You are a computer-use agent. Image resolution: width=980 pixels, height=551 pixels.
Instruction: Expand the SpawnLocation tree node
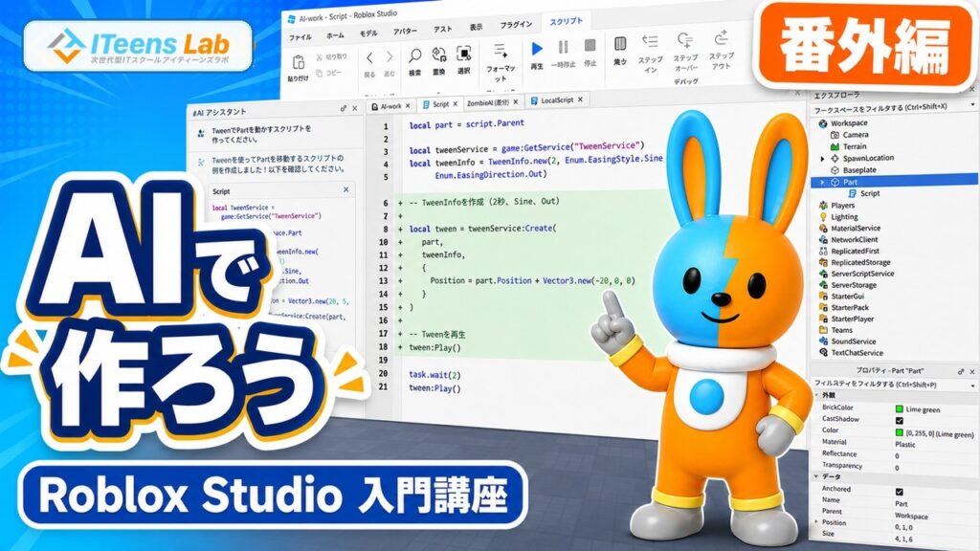[822, 159]
